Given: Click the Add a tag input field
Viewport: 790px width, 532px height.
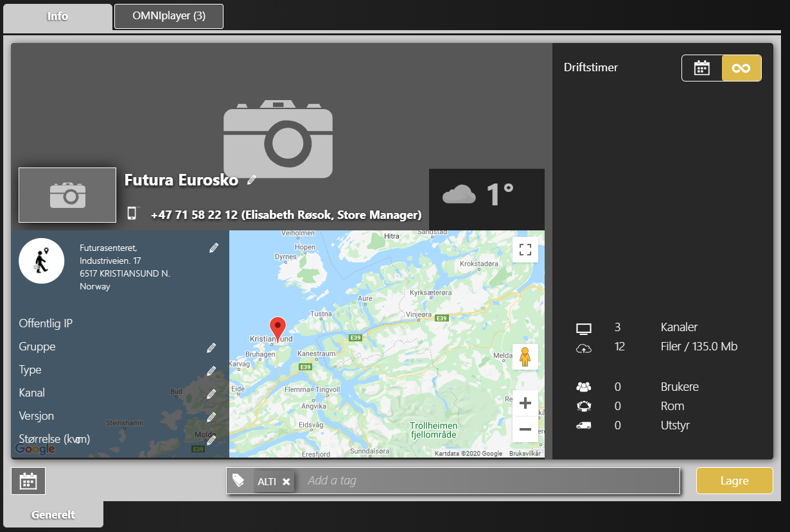Looking at the screenshot, I should (x=491, y=481).
